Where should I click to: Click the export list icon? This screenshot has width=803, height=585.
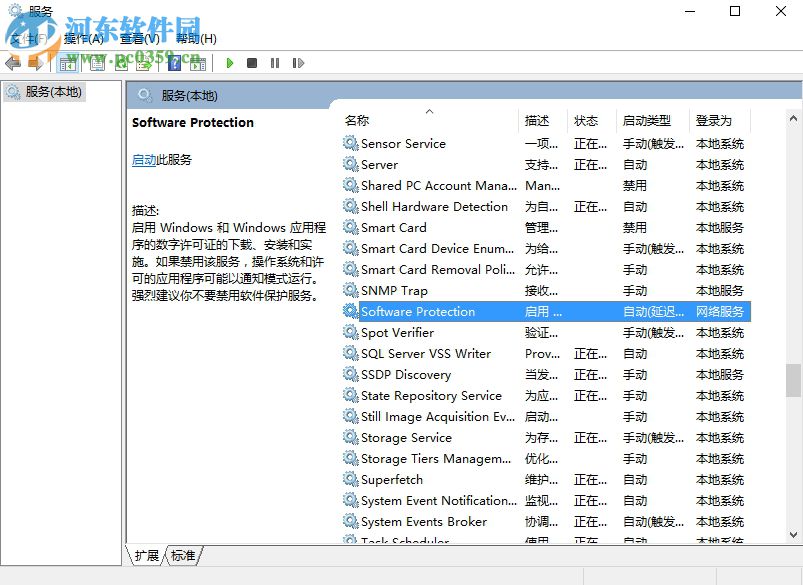click(x=145, y=63)
